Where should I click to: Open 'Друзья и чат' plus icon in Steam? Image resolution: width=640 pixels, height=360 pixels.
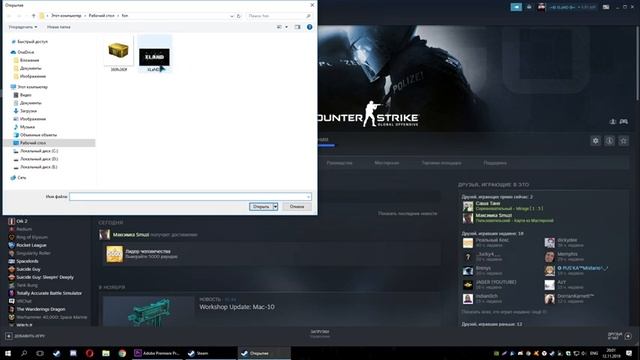[x=628, y=336]
